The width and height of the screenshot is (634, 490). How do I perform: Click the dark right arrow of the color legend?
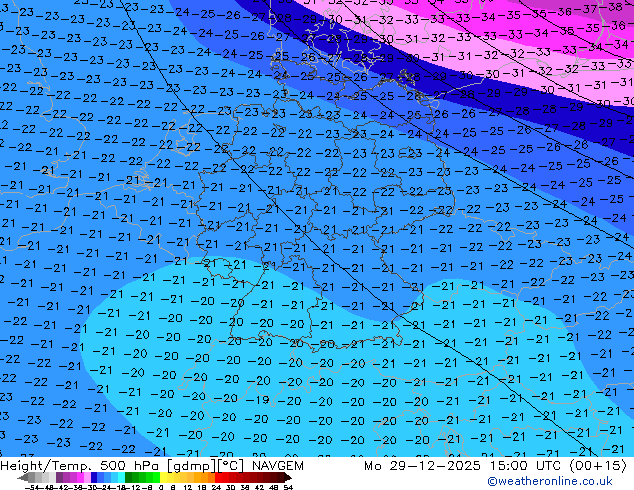tap(288, 478)
